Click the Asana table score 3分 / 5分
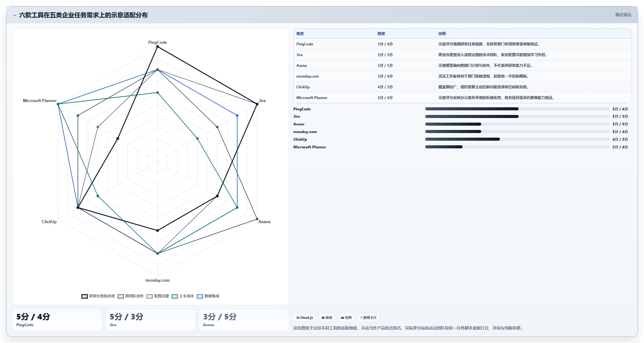644x343 pixels. coord(385,66)
